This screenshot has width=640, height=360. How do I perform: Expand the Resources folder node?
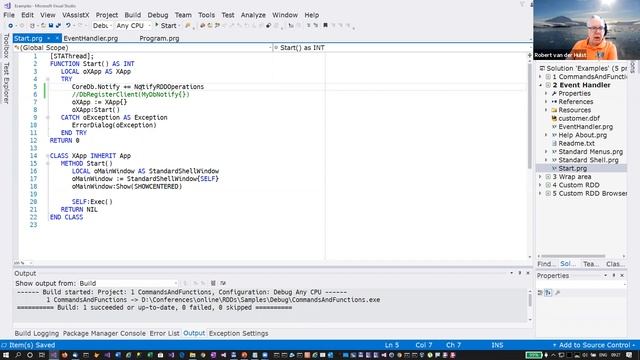546,110
